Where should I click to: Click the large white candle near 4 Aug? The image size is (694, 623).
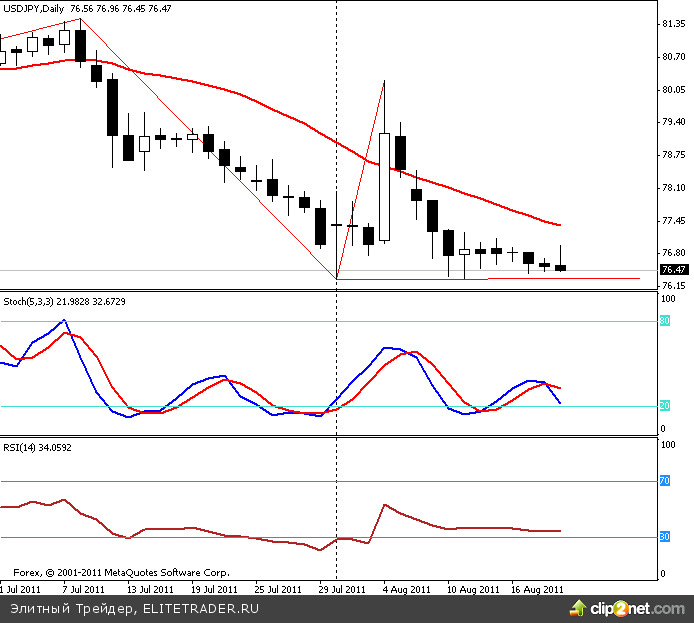point(383,187)
